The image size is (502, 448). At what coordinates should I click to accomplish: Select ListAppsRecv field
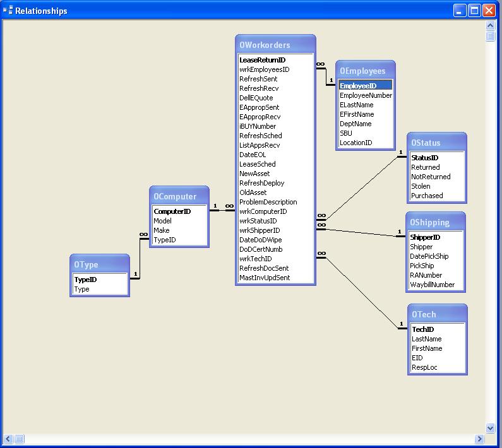pos(275,145)
